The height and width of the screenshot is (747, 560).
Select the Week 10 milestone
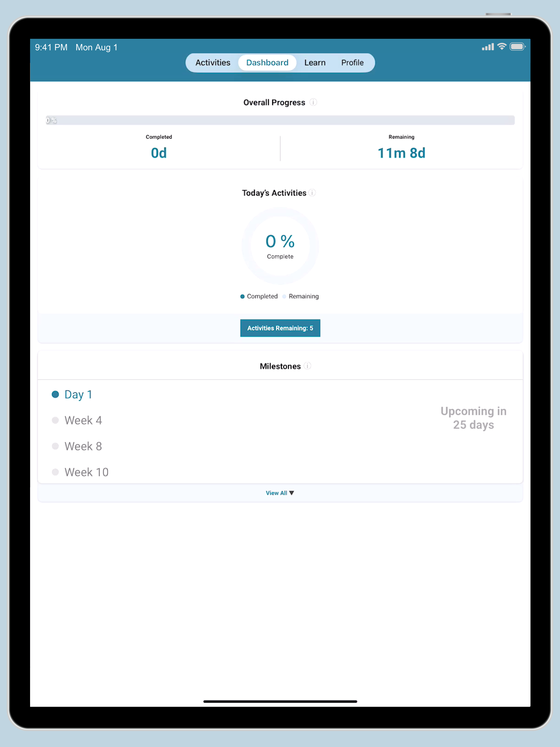[x=80, y=472]
